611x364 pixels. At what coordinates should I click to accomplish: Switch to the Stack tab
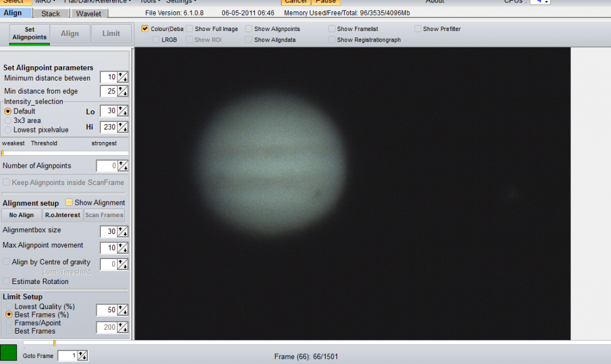pos(51,13)
